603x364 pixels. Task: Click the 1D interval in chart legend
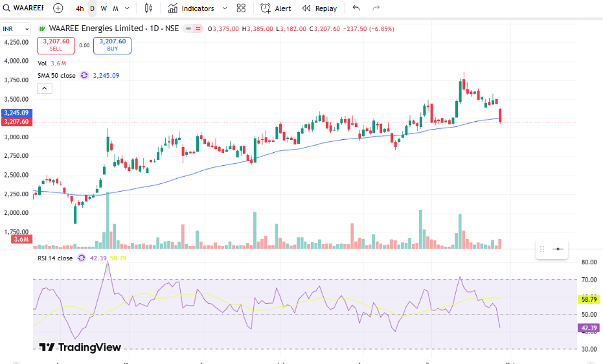click(154, 28)
